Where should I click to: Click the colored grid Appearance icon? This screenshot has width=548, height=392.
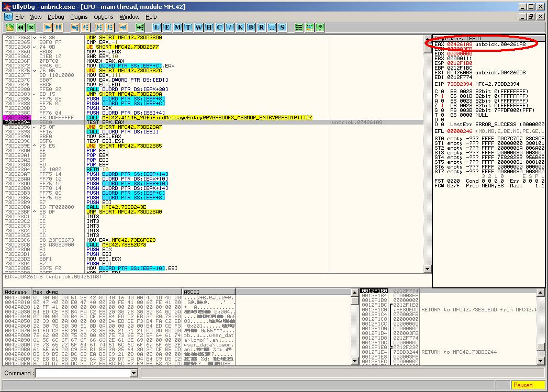[310, 27]
